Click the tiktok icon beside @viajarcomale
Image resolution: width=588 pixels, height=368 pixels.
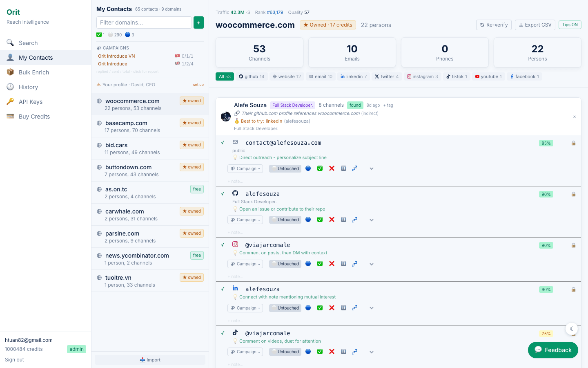(x=235, y=332)
